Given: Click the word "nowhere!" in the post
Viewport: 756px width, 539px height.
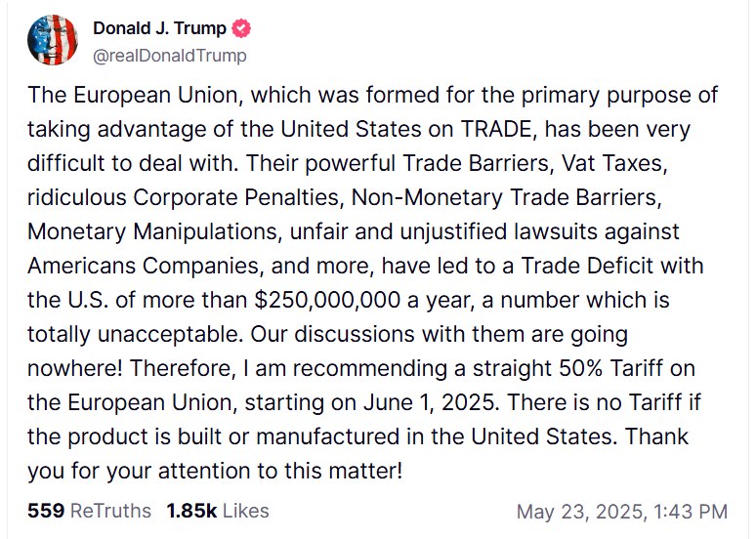Looking at the screenshot, I should coord(73,366).
